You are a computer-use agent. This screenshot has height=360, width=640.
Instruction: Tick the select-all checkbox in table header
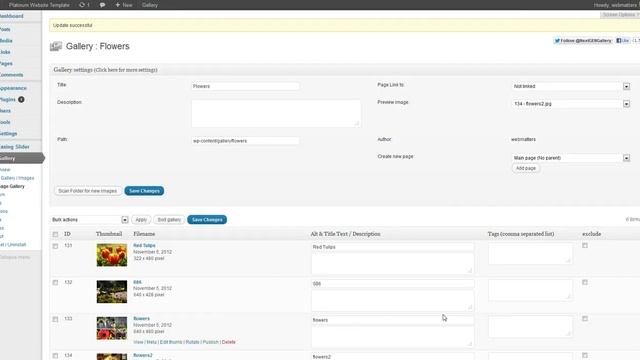[x=56, y=234]
